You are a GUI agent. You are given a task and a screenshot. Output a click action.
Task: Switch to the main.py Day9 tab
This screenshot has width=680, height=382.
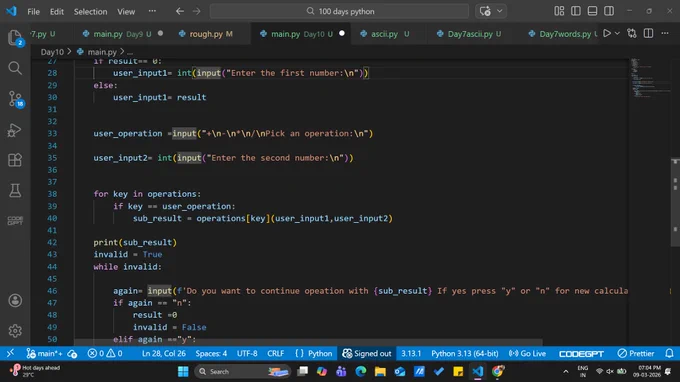pyautogui.click(x=123, y=34)
